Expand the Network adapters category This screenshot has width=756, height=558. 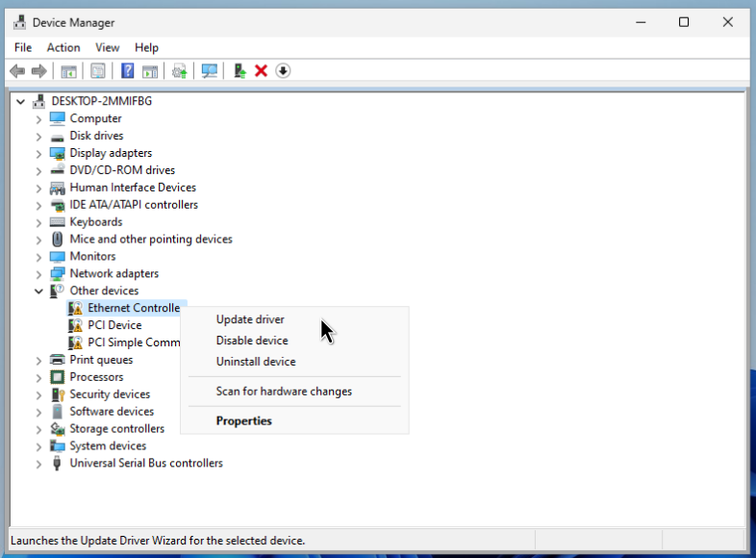pos(38,274)
